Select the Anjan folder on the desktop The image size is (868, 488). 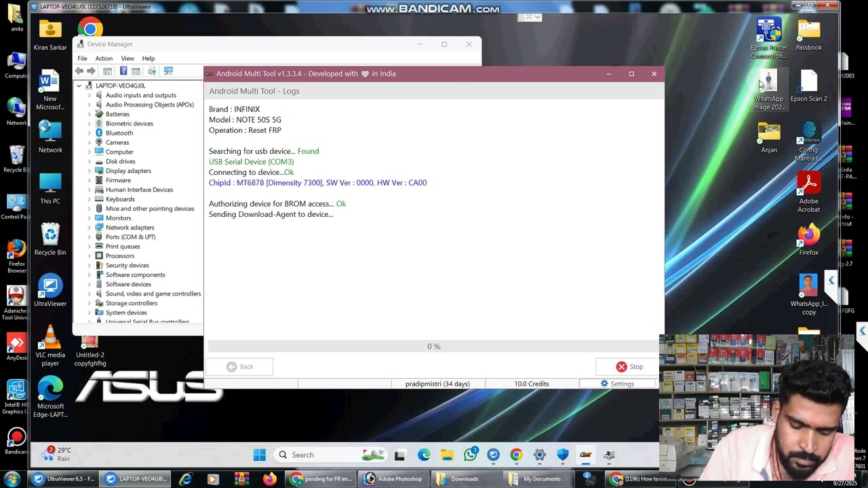click(769, 138)
